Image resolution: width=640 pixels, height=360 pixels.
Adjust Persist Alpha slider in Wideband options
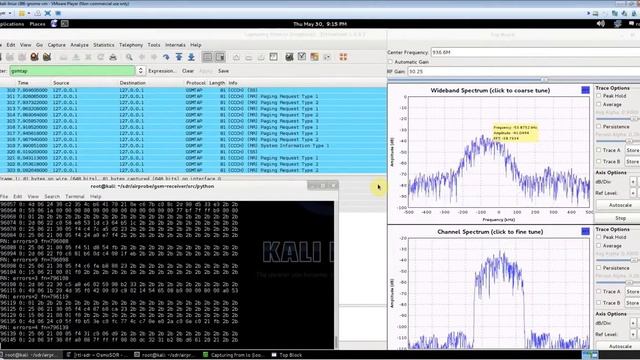point(629,141)
